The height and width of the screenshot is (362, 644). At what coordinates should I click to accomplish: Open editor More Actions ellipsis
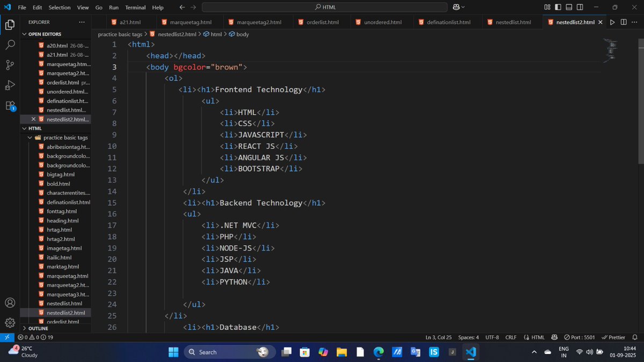634,22
